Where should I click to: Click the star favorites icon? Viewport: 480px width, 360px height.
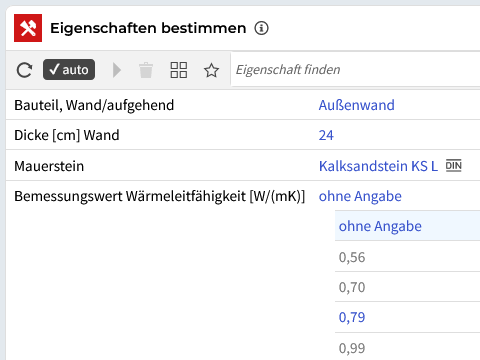(x=211, y=70)
